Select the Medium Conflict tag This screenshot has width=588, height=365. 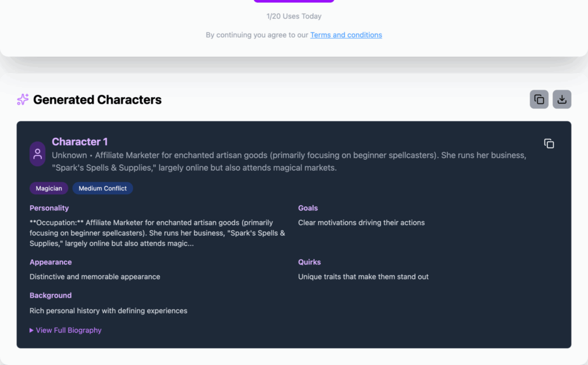pos(103,189)
